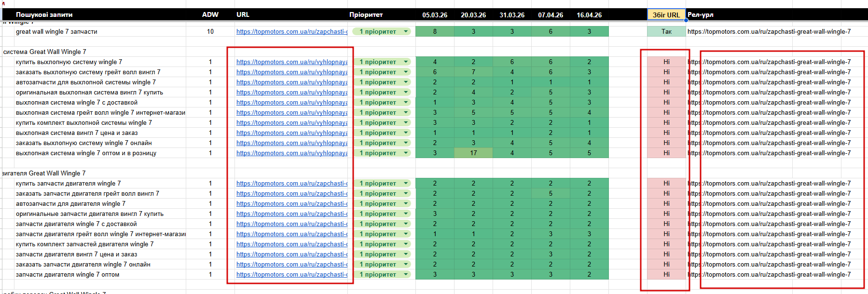Follow URL link for 'заказать выхлопную систему грейт волл вингл 7'
The width and height of the screenshot is (868, 294).
291,72
